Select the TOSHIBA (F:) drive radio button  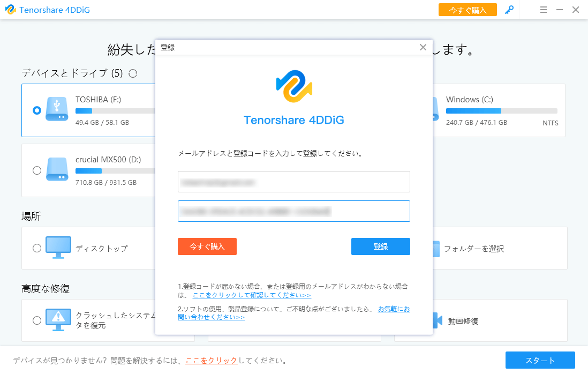[x=37, y=110]
